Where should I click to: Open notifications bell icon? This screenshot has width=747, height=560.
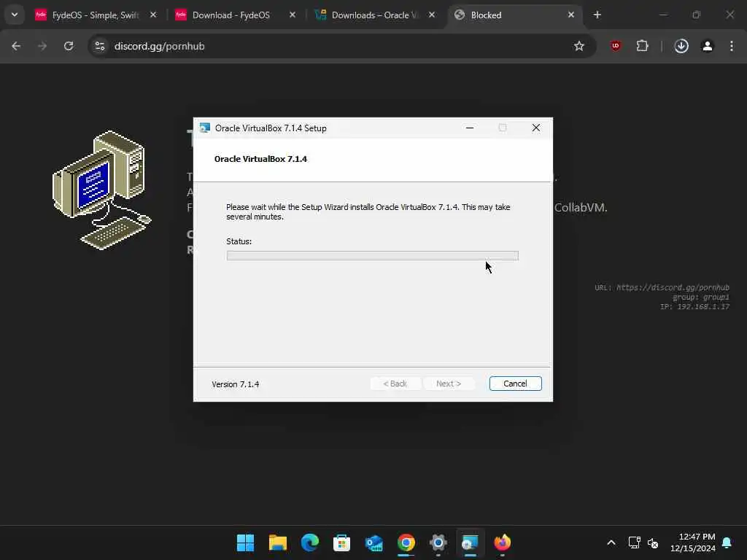click(x=727, y=542)
